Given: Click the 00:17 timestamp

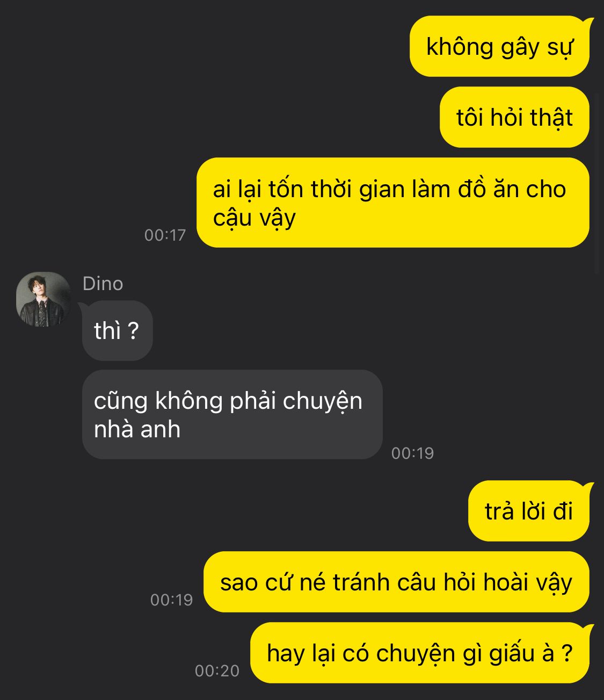Looking at the screenshot, I should pos(165,235).
